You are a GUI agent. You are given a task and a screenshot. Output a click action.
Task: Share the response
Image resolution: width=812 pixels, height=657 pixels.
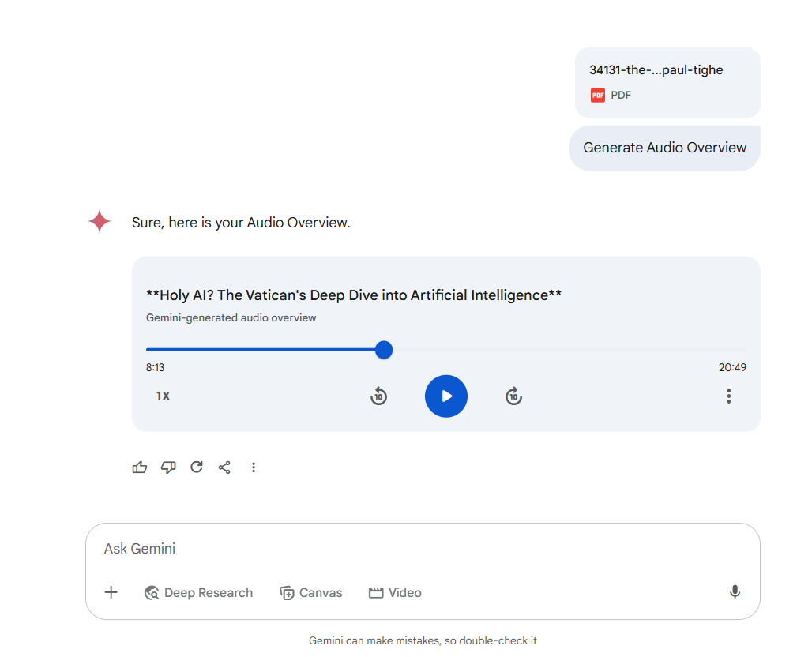click(224, 467)
